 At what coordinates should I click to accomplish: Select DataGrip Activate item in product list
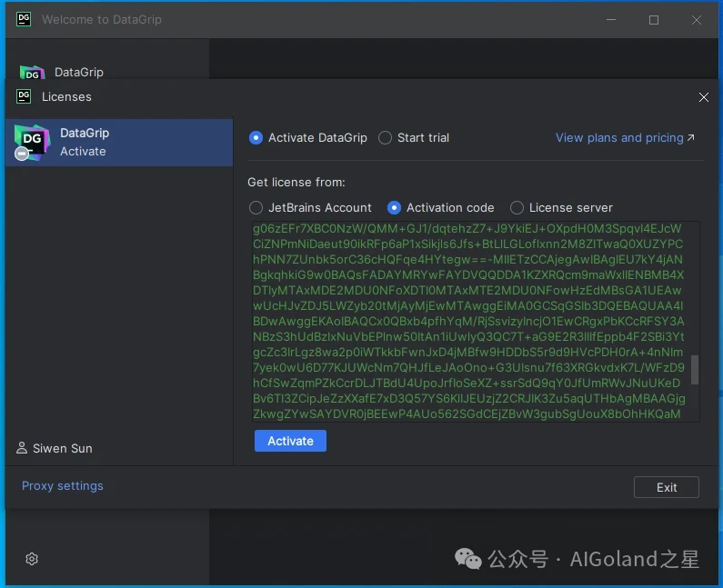tap(118, 142)
